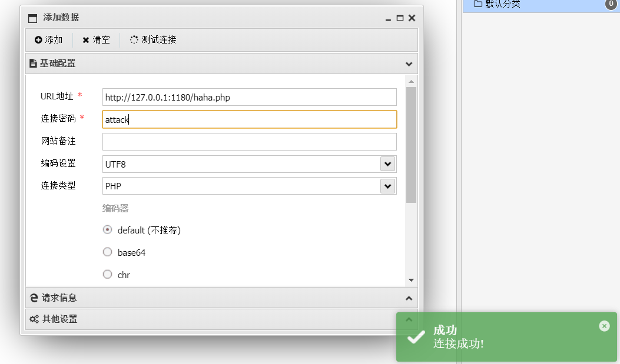
Task: Open the 连接类型 PHP dropdown
Action: click(387, 186)
